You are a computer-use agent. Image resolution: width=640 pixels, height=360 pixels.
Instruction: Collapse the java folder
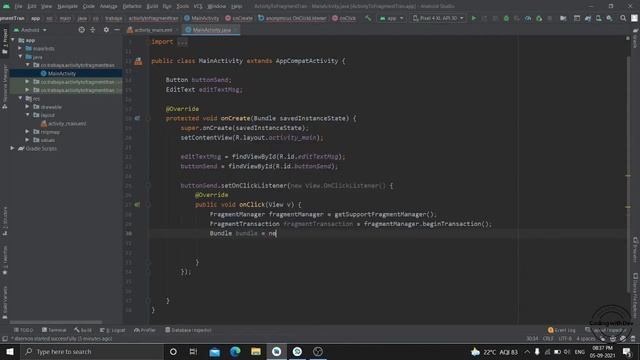20,57
